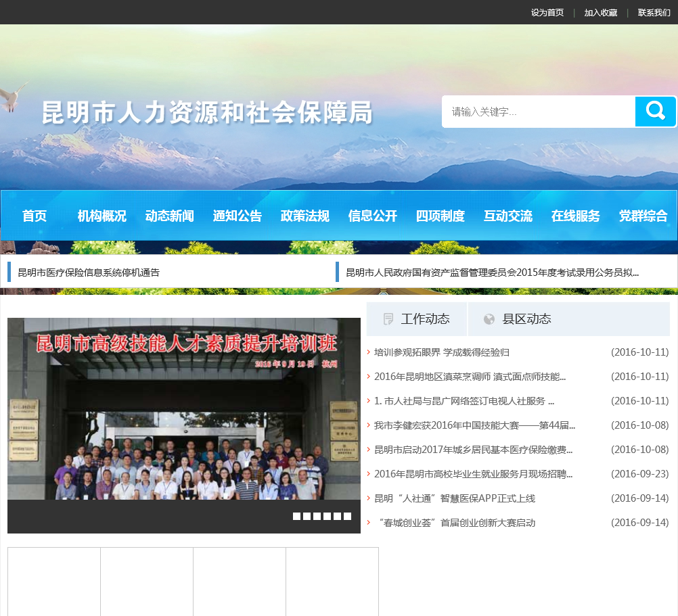Switch to the 工作动态 tab

pos(417,319)
